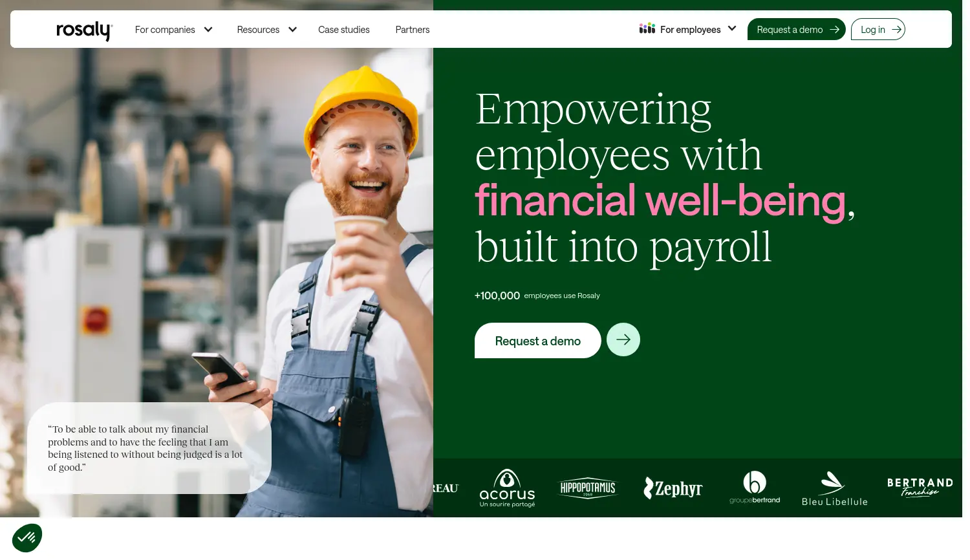Open the cookie consent badge icon
Image resolution: width=970 pixels, height=560 pixels.
tap(27, 537)
